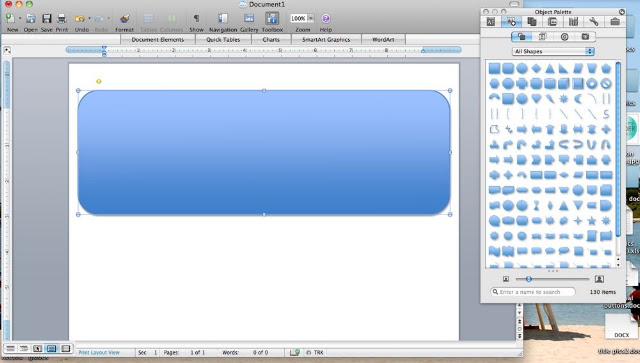Open the All Shapes dropdown

pyautogui.click(x=553, y=51)
